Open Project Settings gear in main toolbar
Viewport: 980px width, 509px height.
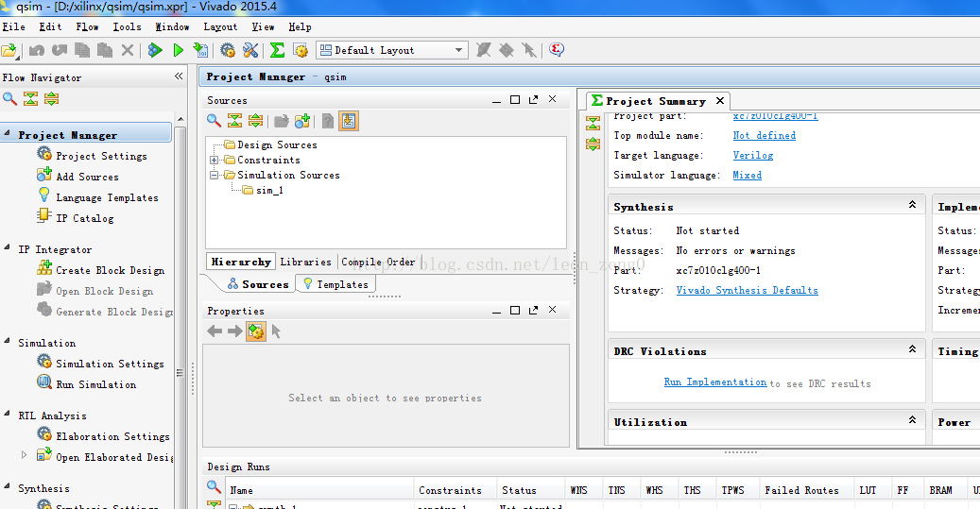[x=228, y=50]
